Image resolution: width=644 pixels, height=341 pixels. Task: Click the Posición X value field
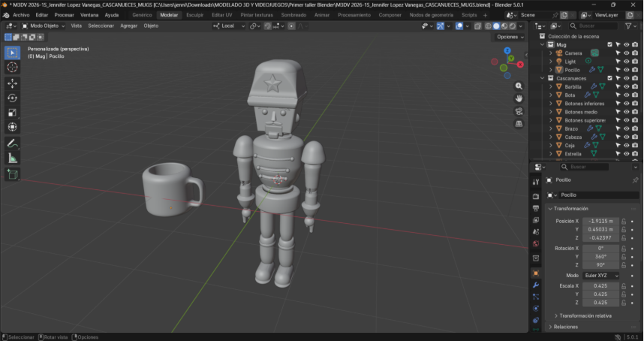click(x=601, y=221)
